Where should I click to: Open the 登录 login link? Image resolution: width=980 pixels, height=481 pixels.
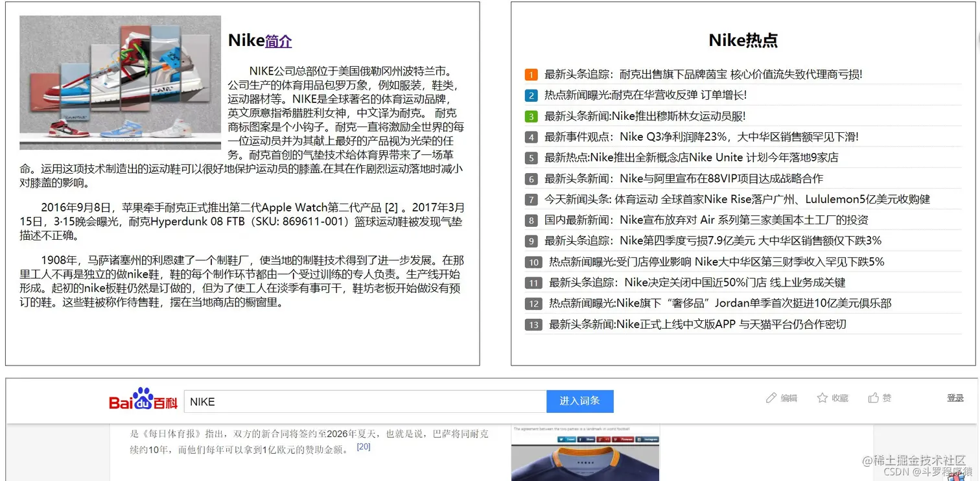(x=955, y=397)
